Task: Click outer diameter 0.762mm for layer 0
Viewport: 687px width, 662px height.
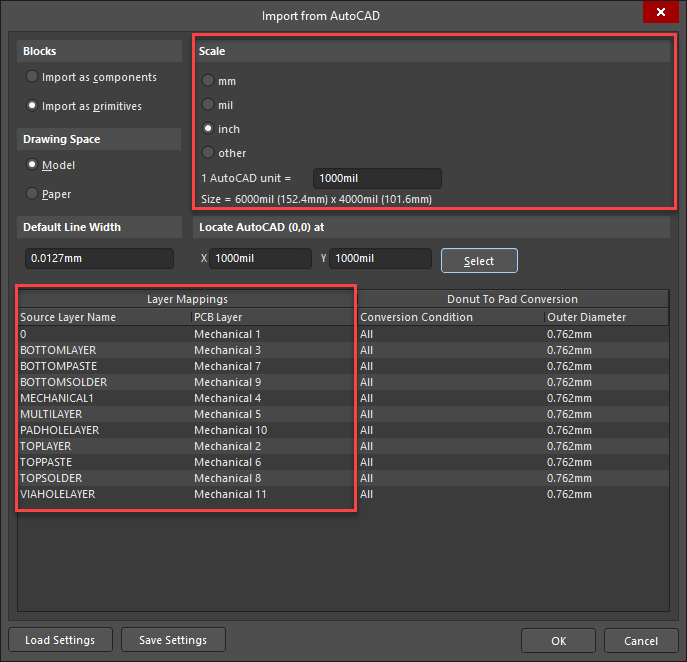Action: tap(606, 334)
